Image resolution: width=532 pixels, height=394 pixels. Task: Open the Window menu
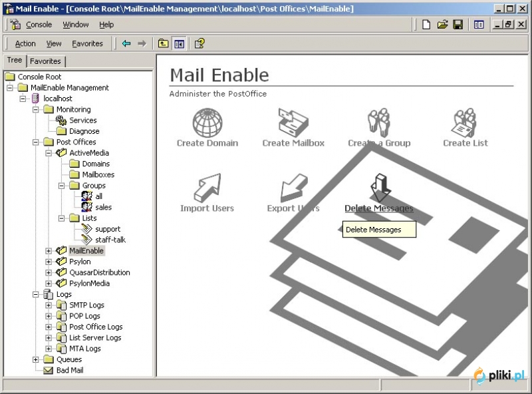pos(76,25)
